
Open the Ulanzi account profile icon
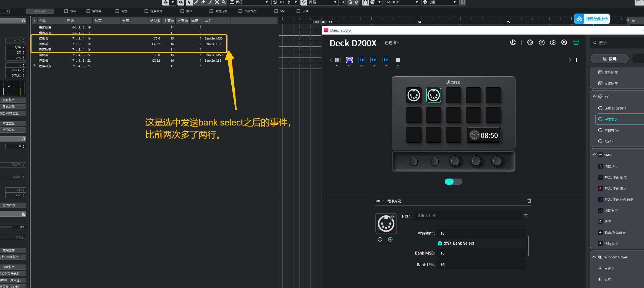coord(564,42)
